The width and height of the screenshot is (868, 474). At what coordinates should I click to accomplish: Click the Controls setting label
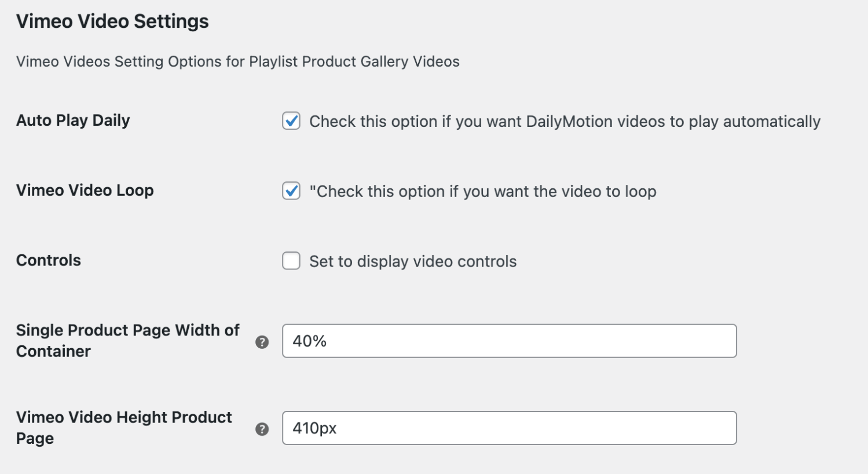click(48, 261)
